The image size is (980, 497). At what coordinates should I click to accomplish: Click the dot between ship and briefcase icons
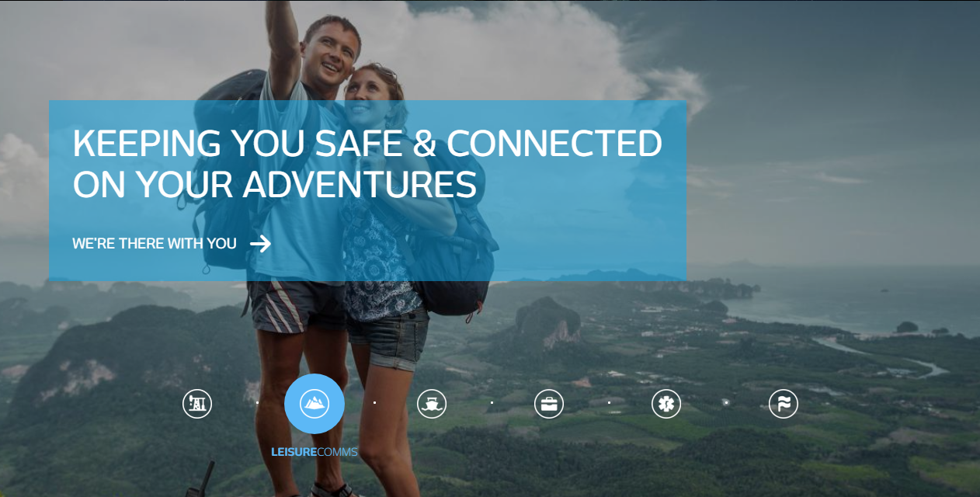(x=492, y=403)
